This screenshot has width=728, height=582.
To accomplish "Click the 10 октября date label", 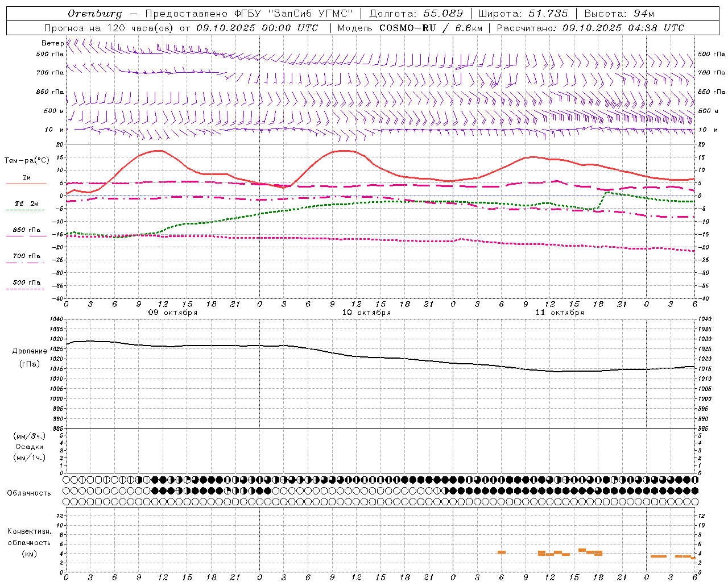I will click(x=366, y=313).
